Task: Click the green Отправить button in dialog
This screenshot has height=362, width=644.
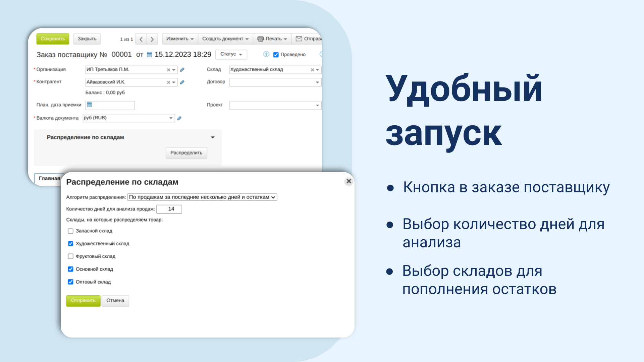Action: (x=83, y=301)
